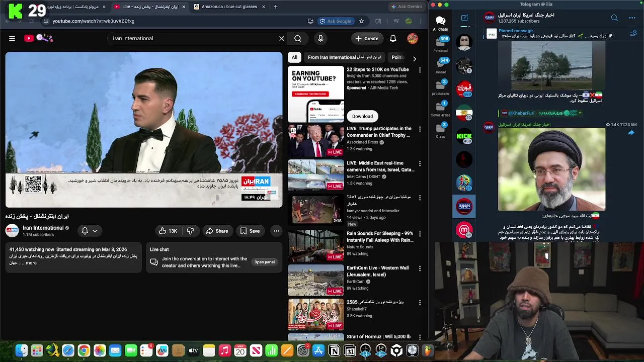Run the YouTube search magnifier button

[298, 38]
